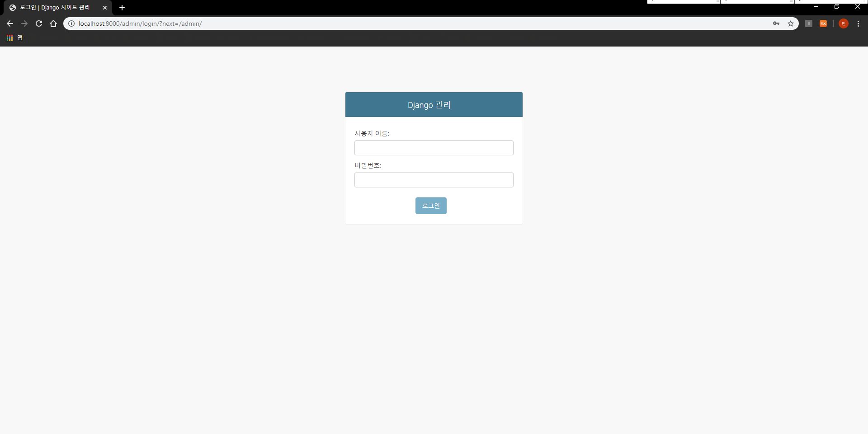Bookmark this page with the star
Image resolution: width=868 pixels, height=434 pixels.
(x=791, y=23)
